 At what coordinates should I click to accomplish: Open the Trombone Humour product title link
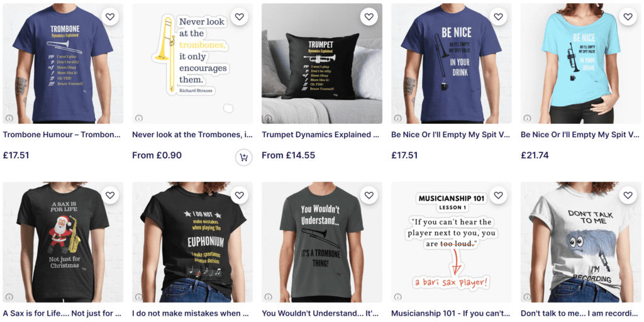tap(63, 135)
